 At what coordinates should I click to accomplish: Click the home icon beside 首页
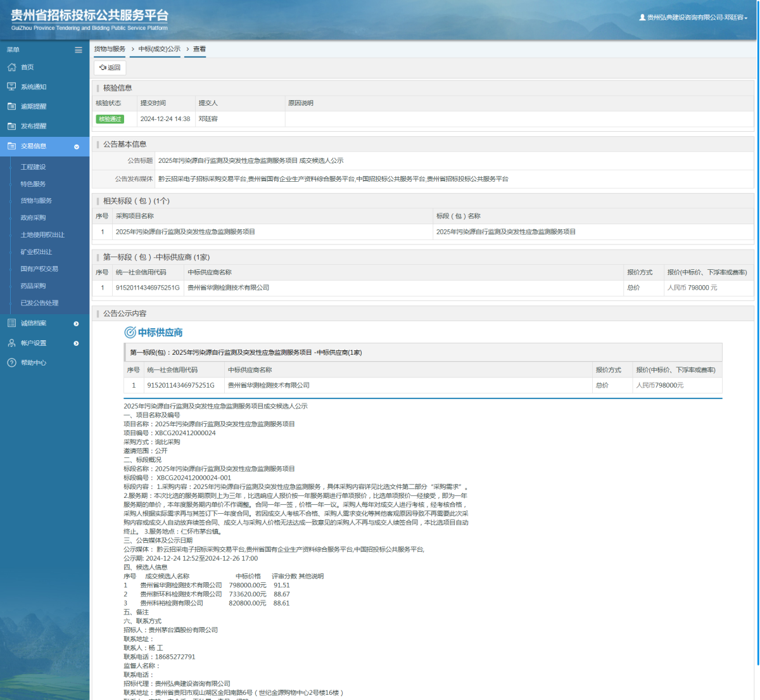[x=11, y=67]
